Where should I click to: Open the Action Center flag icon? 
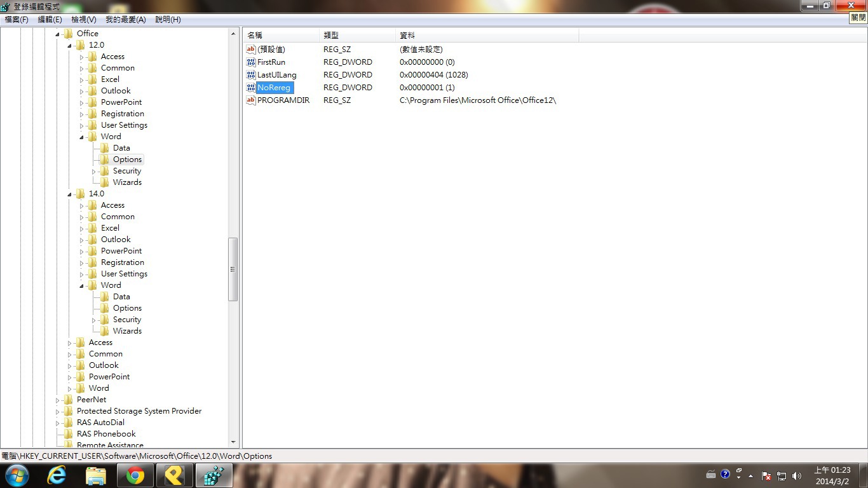[x=766, y=475]
